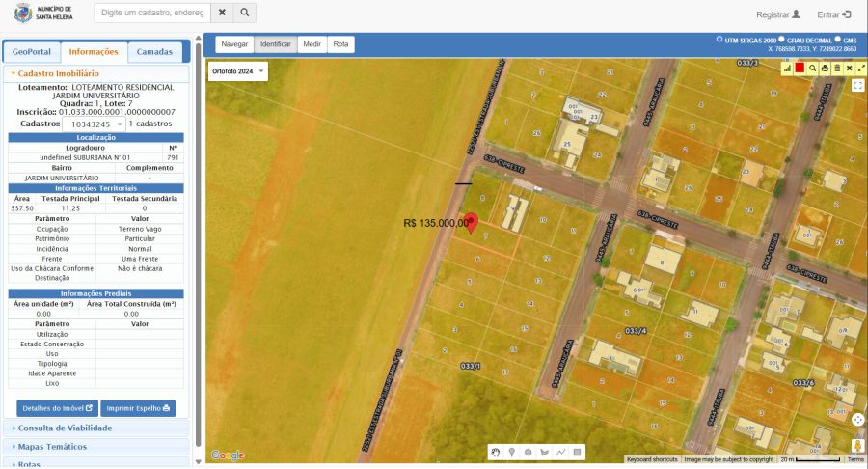Click Detalhes do Imóvel button

click(x=57, y=407)
